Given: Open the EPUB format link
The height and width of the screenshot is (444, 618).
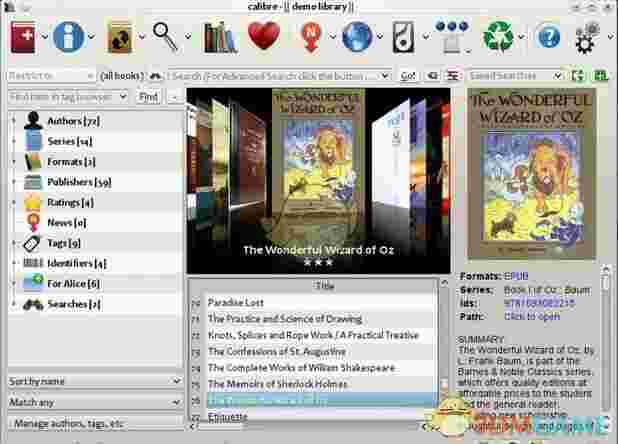Looking at the screenshot, I should coord(516,276).
